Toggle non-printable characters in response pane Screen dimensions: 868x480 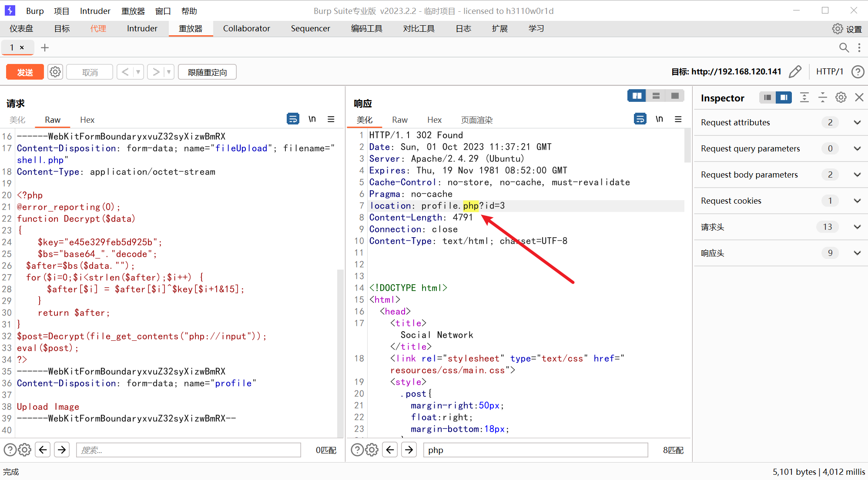click(x=659, y=119)
